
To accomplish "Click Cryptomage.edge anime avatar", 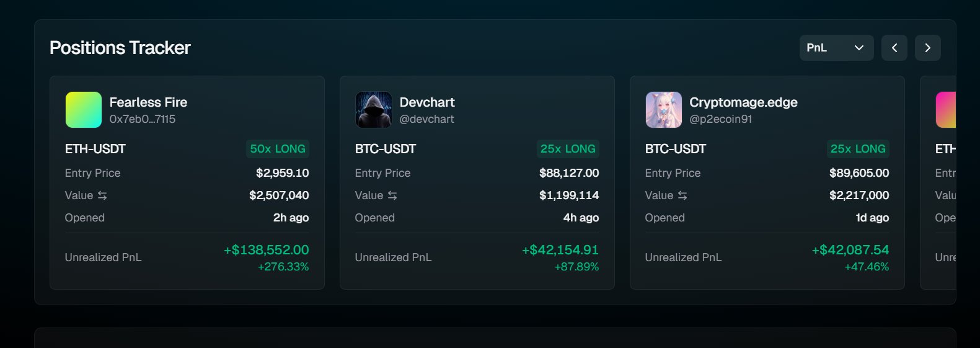I will (663, 110).
